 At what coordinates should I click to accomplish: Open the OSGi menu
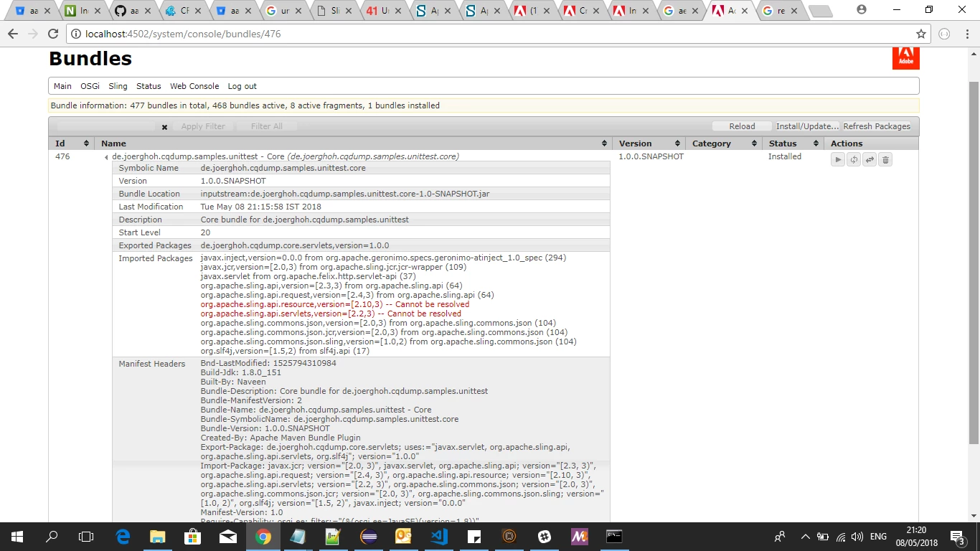point(90,86)
